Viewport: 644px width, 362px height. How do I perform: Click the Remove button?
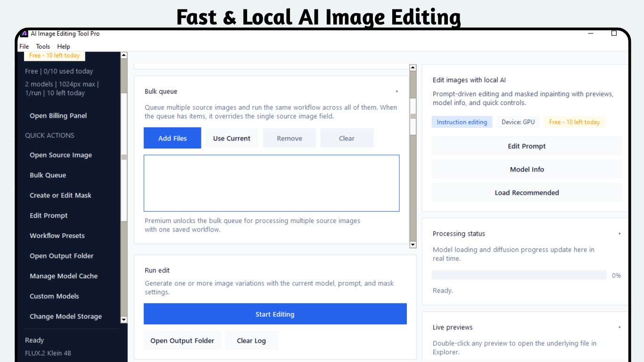click(x=289, y=138)
